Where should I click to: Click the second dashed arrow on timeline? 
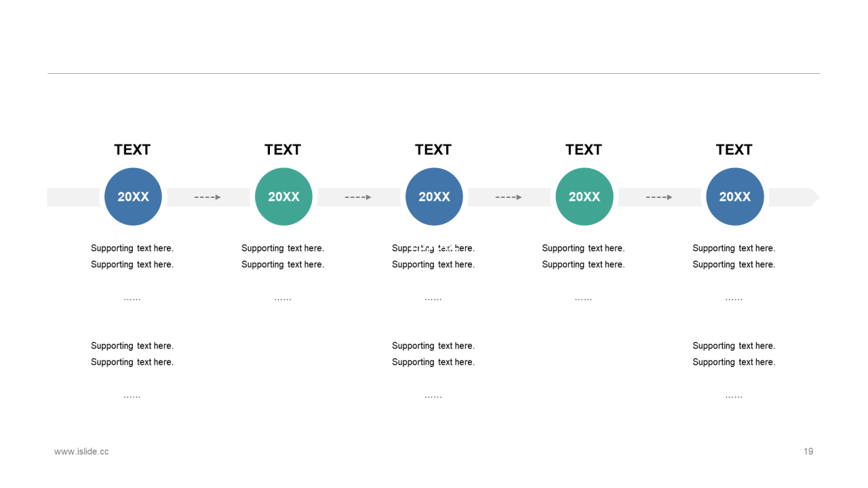coord(358,197)
